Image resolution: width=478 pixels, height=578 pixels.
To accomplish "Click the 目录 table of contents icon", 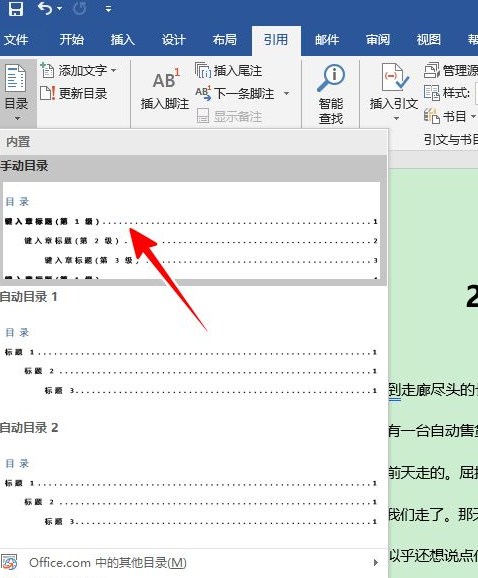I will point(15,78).
